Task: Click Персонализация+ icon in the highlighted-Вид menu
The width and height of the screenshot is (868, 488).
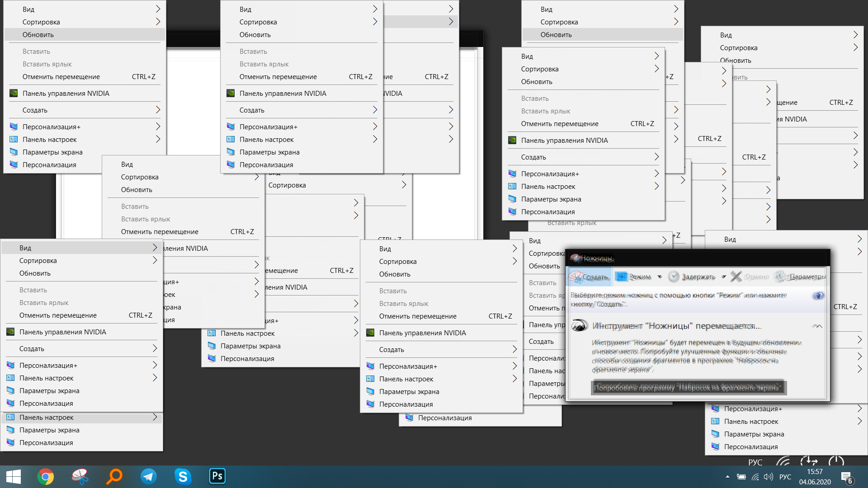Action: 10,365
